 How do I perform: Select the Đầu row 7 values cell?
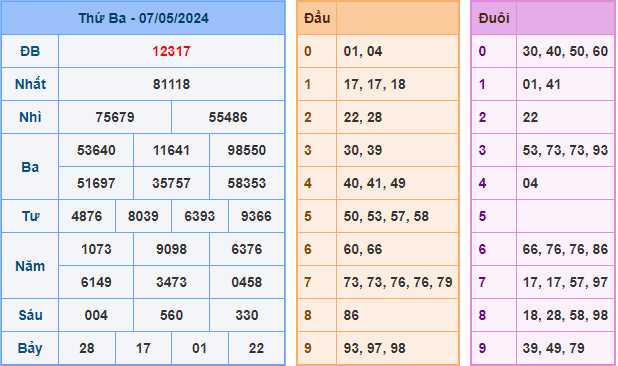point(398,282)
